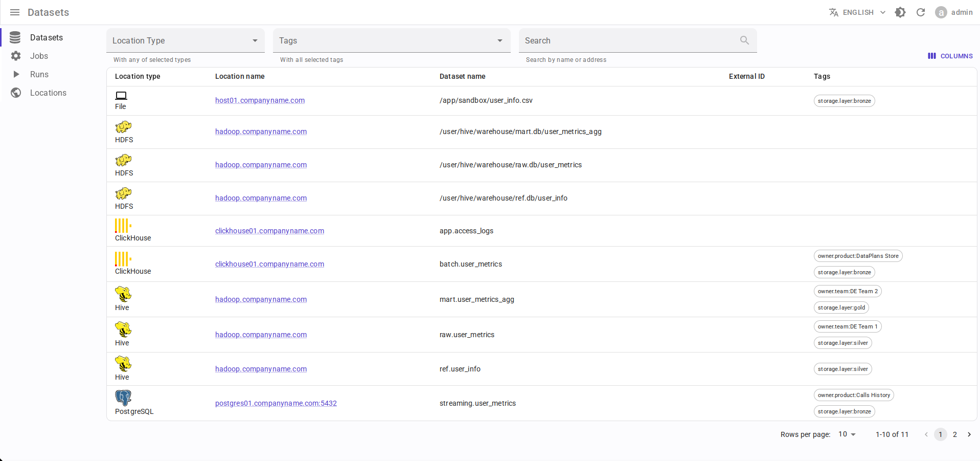Focus the Search by name field

tap(638, 40)
